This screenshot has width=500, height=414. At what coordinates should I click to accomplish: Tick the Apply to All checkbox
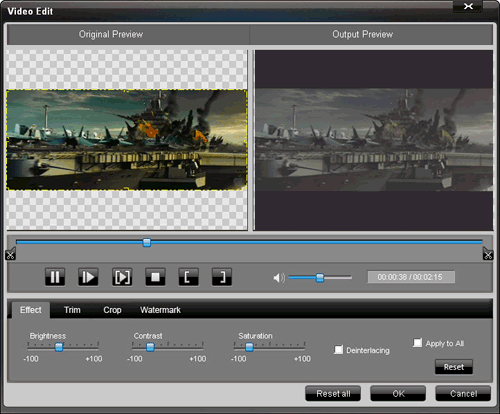click(x=417, y=343)
